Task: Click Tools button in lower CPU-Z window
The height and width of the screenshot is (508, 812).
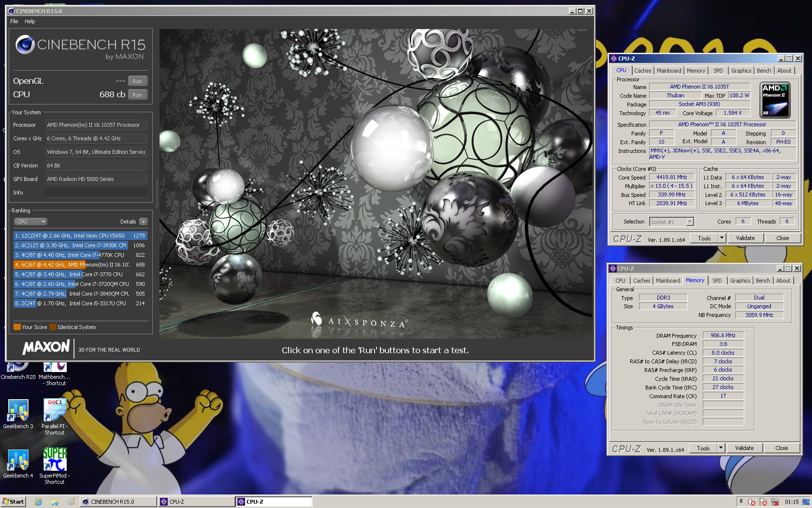Action: pyautogui.click(x=703, y=448)
